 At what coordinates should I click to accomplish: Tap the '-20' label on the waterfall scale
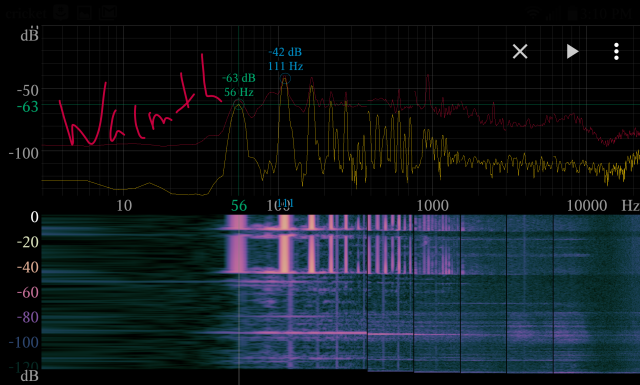pos(27,242)
